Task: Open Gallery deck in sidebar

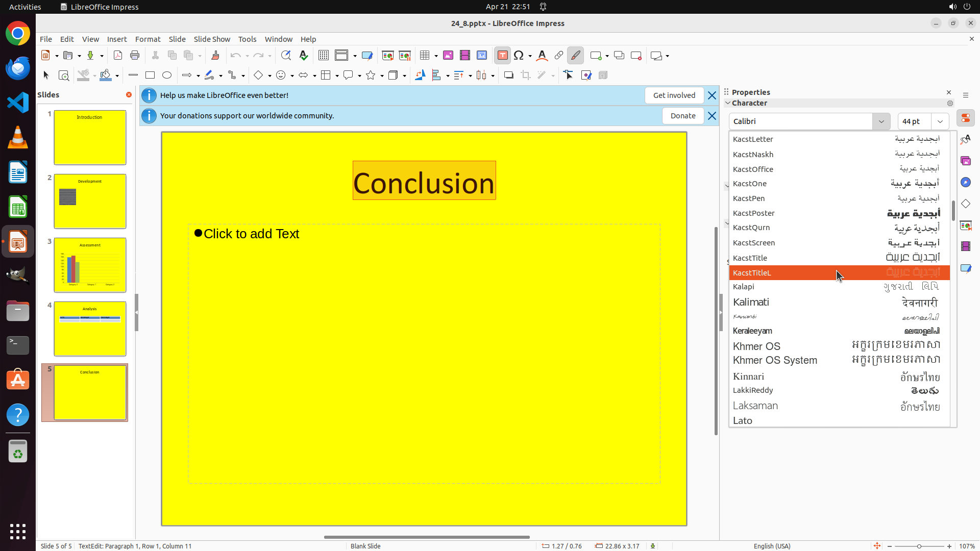Action: click(966, 161)
